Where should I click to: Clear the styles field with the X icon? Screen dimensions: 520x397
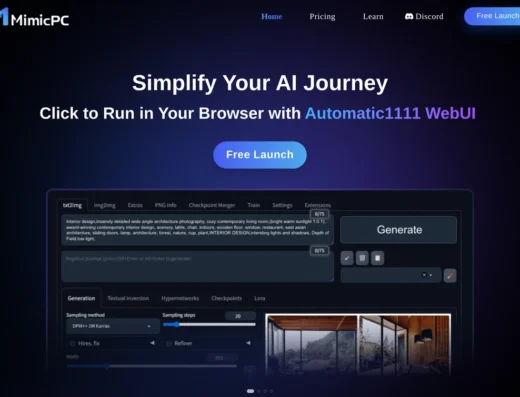coord(424,275)
